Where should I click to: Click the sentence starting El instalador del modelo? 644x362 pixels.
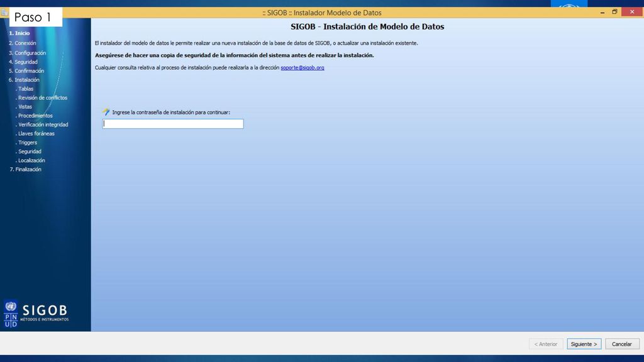click(257, 43)
